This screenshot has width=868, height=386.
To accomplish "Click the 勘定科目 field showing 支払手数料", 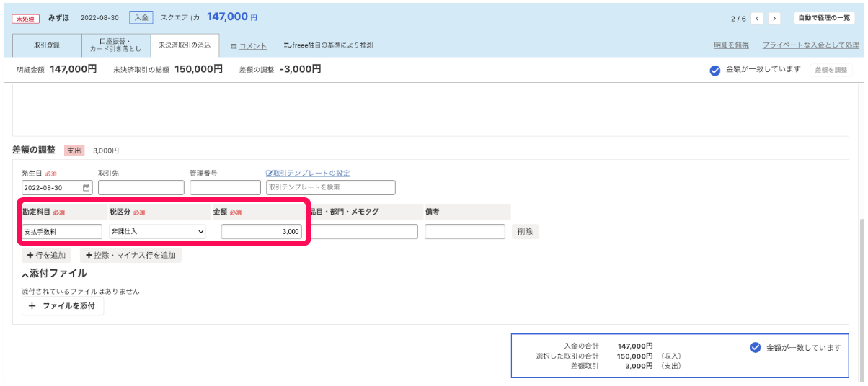I will click(x=62, y=232).
